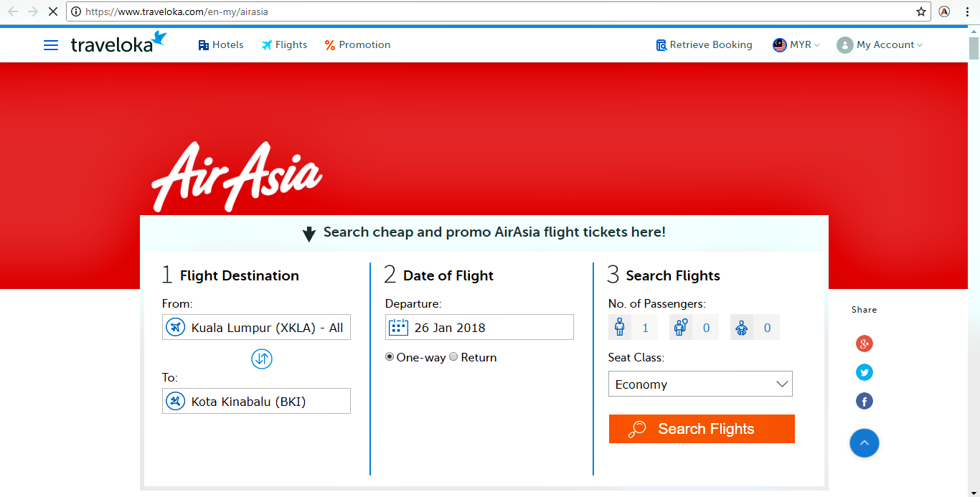Open the Seat Class dropdown
This screenshot has height=497, width=980.
[700, 384]
